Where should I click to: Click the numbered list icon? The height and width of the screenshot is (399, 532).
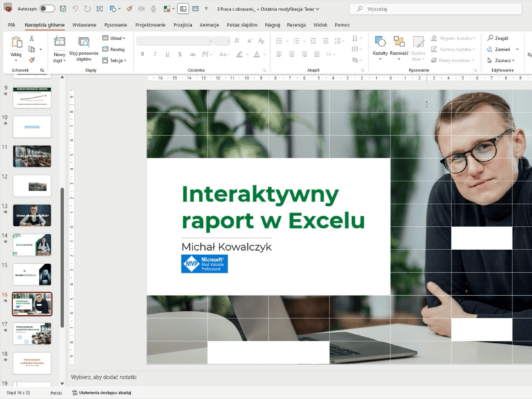[296, 41]
